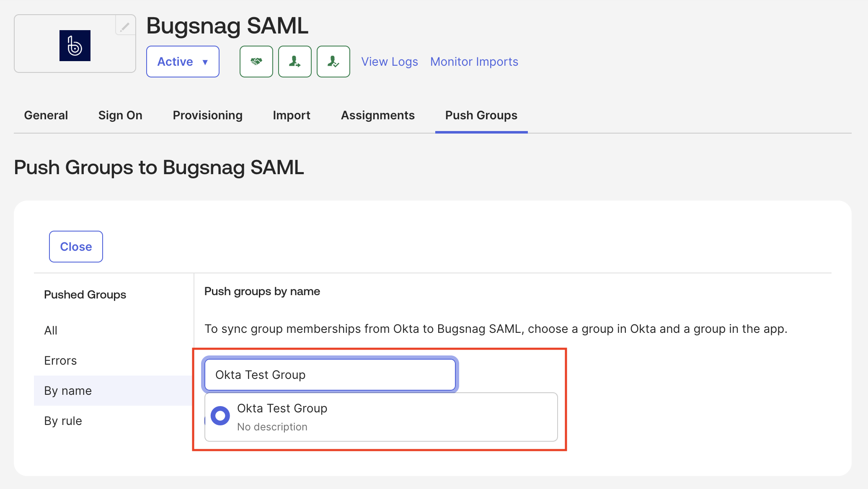Viewport: 868px width, 489px height.
Task: Click the Close button
Action: [76, 247]
